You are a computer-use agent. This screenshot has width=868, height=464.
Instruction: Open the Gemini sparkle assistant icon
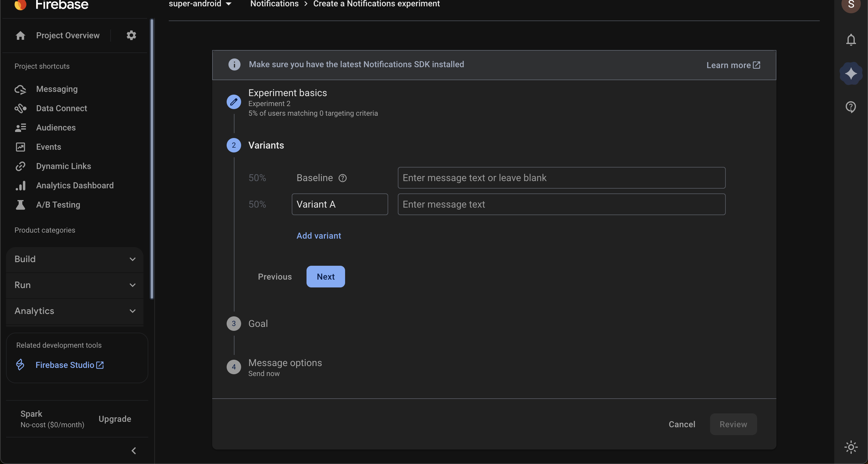[x=851, y=74]
